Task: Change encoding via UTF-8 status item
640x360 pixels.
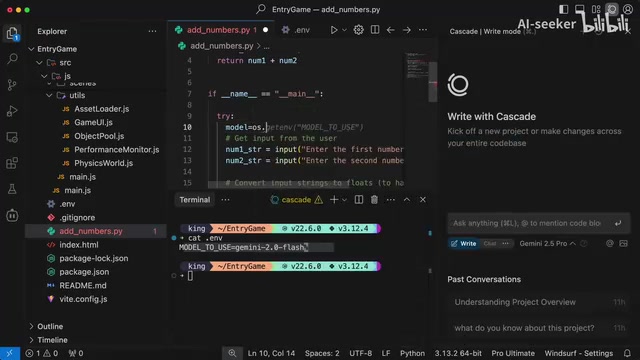Action: pos(360,353)
